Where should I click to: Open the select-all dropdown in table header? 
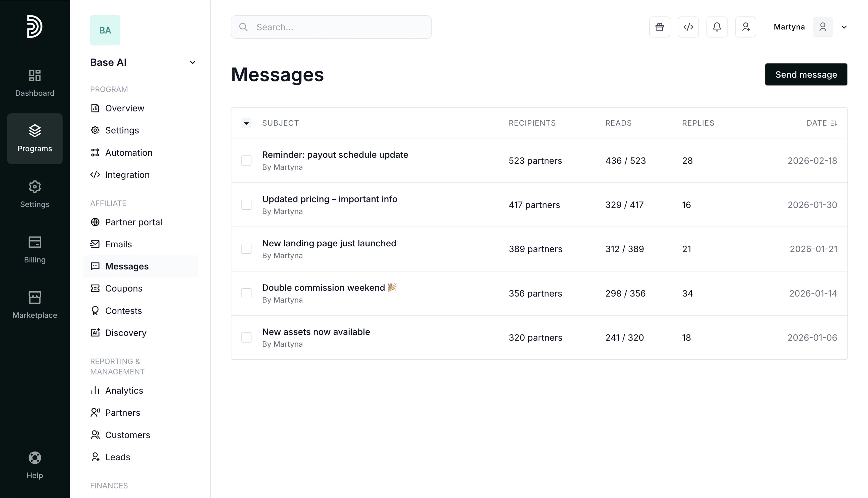pyautogui.click(x=246, y=123)
